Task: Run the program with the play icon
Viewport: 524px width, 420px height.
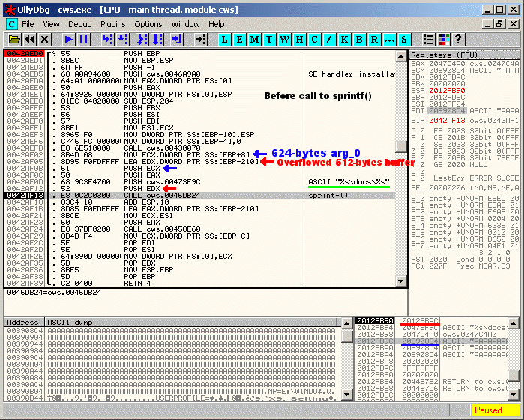Action: click(68, 40)
